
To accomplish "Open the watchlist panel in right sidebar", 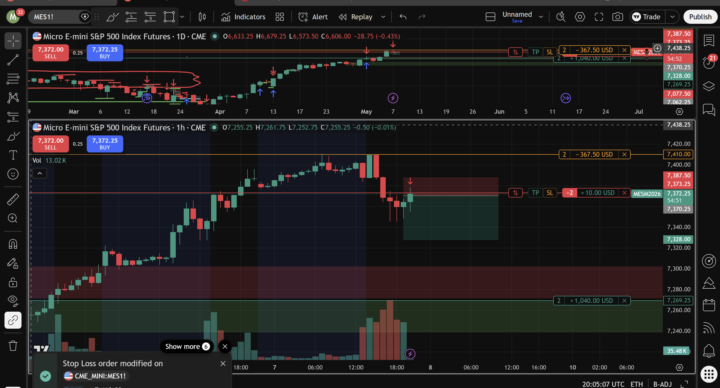I will pos(709,40).
